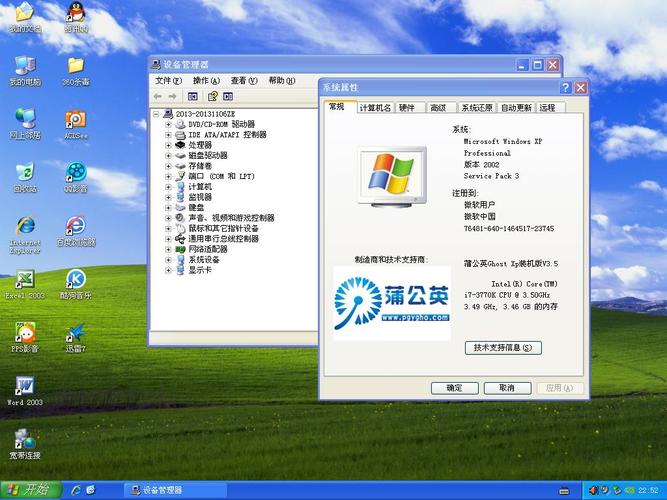Launch Word 2003 shortcut

pyautogui.click(x=25, y=391)
